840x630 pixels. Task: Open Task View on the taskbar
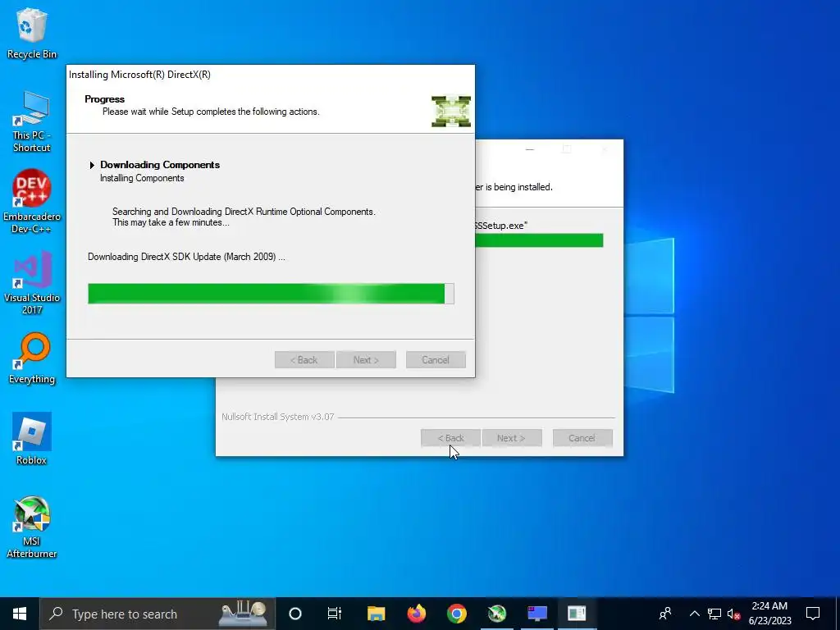[335, 614]
